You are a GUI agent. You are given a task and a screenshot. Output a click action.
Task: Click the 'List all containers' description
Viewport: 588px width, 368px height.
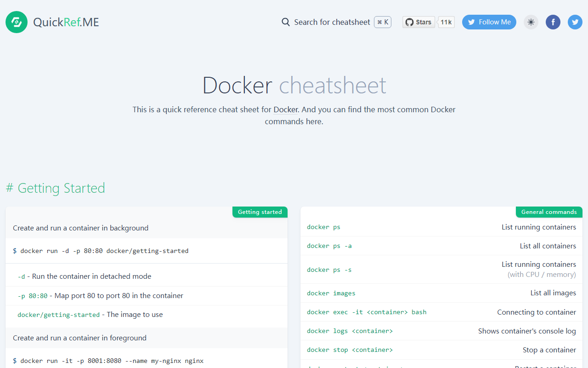548,246
